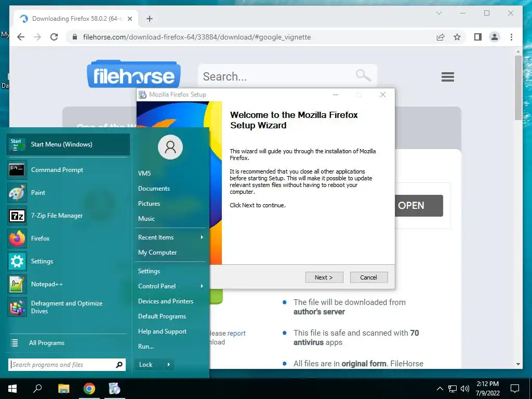
Task: Go back in Chrome browser
Action: [21, 37]
